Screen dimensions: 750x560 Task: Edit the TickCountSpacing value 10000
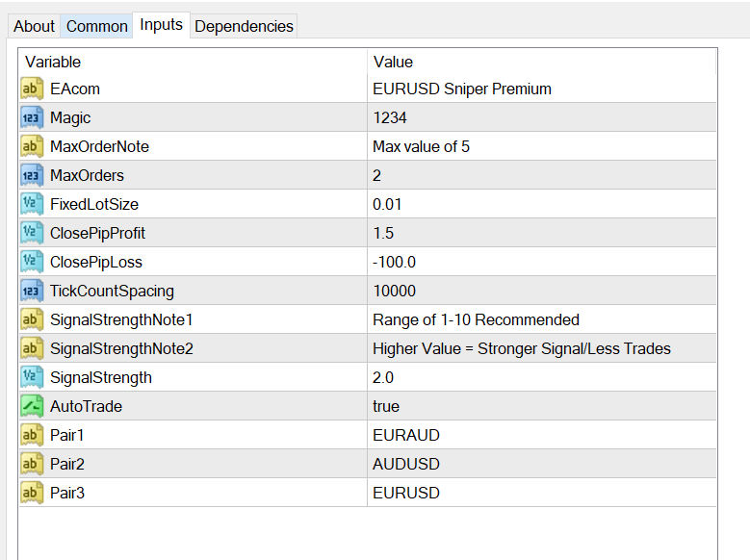[x=542, y=291]
